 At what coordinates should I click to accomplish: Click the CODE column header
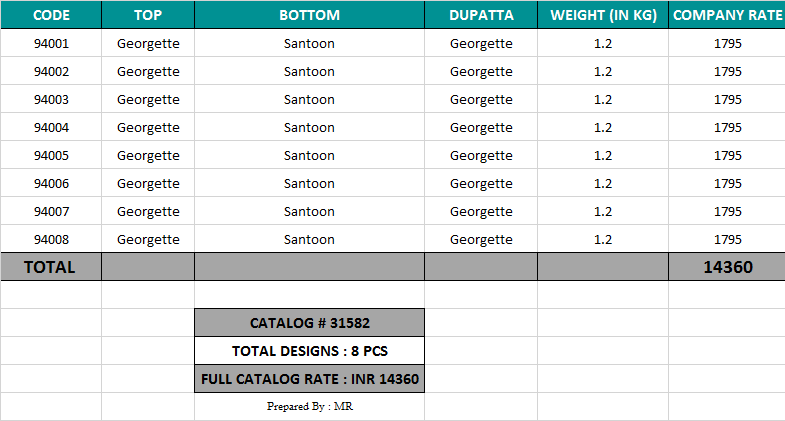[51, 15]
